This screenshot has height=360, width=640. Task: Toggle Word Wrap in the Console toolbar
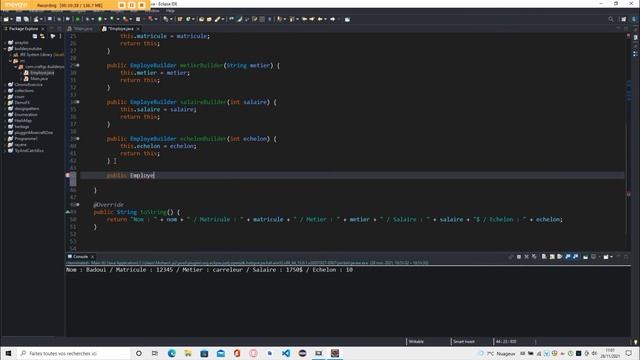tap(560, 257)
